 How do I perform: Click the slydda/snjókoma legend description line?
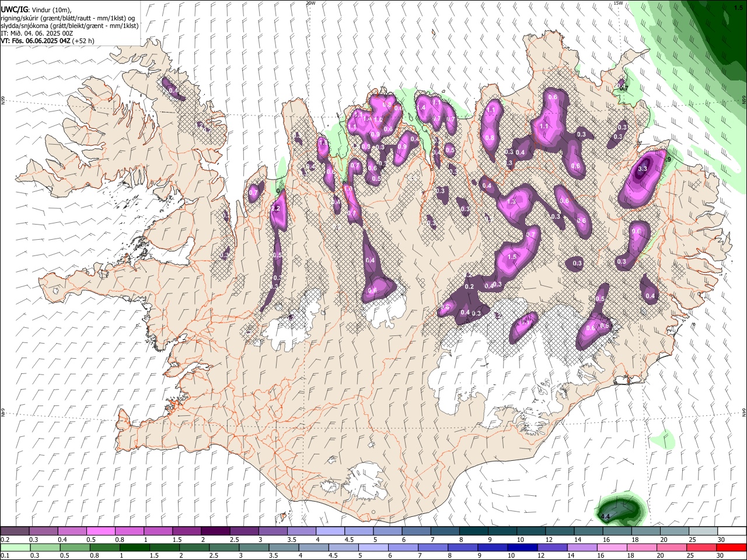pyautogui.click(x=69, y=26)
